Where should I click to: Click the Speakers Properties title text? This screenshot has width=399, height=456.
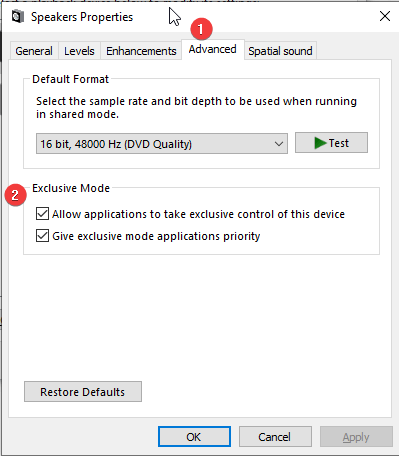coord(82,17)
